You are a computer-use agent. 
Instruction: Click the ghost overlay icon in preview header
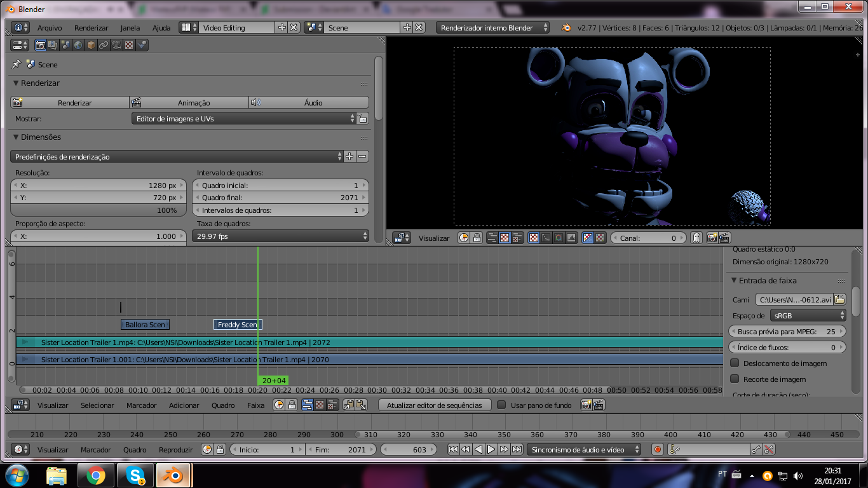696,238
